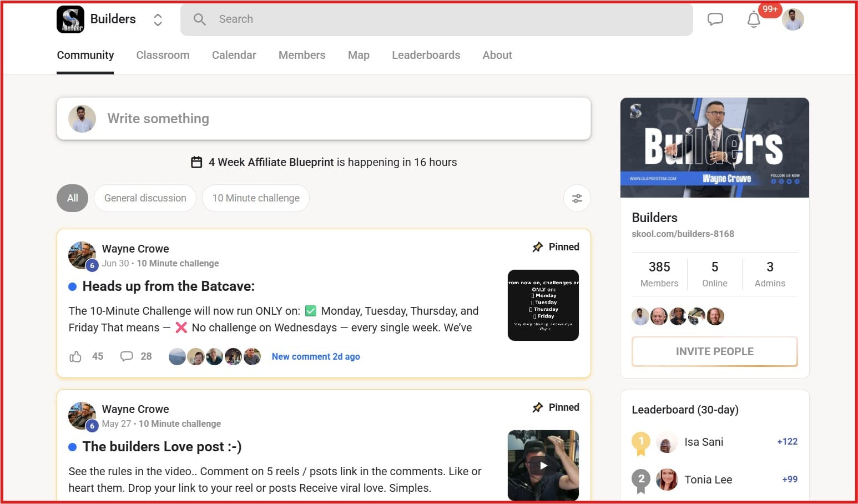Click New comment 2d ago link
This screenshot has height=504, width=858.
pos(316,356)
